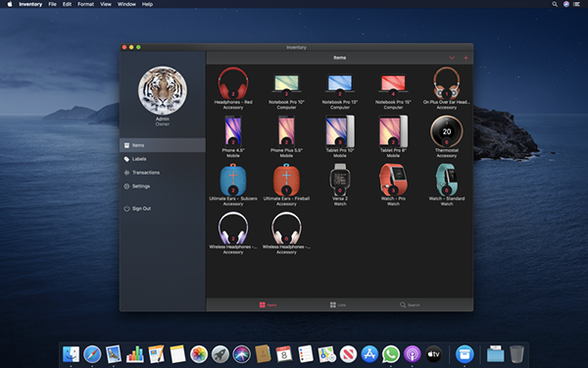Open Notification Center in menu bar

(x=577, y=4)
